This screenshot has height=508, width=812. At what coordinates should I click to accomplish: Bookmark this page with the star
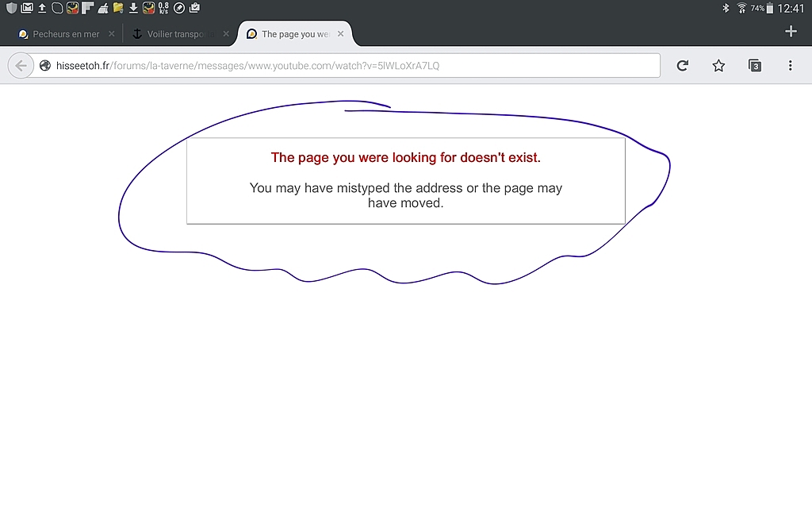718,66
